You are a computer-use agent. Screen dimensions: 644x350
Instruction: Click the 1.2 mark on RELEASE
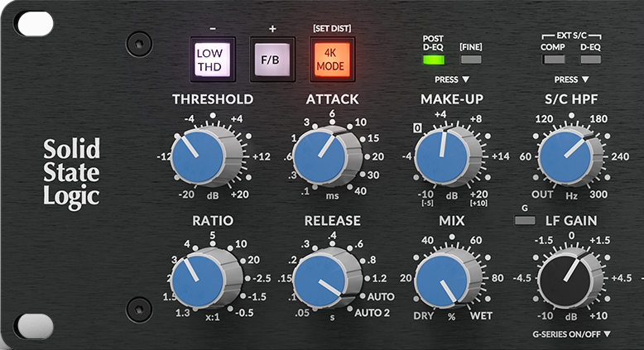tap(379, 279)
